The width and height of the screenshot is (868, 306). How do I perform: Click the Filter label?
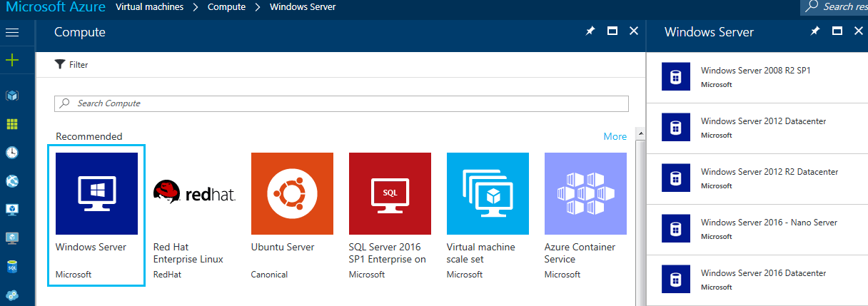click(x=79, y=65)
